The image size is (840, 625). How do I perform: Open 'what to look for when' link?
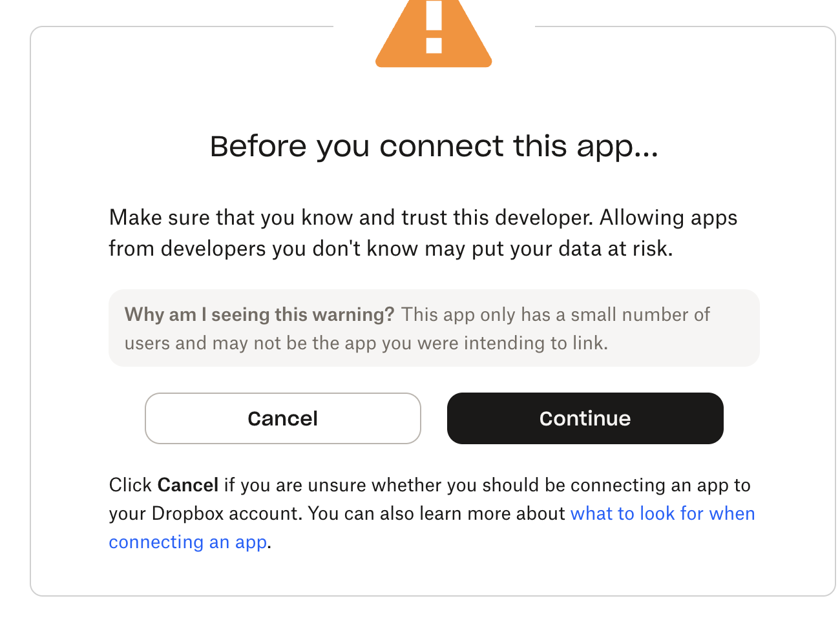click(663, 513)
